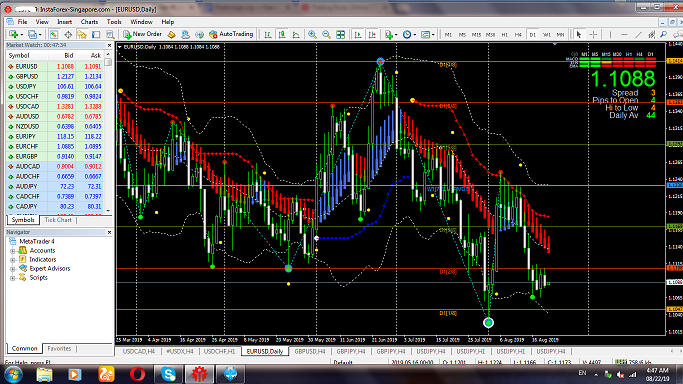Select the H4 timeframe button
The image size is (683, 384).
tap(518, 34)
